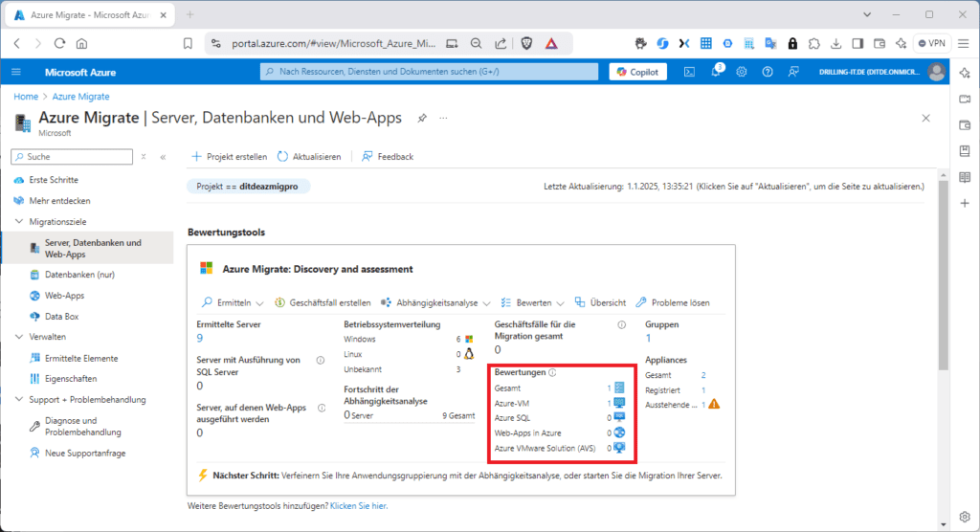Click info icon beside SQL Server label
This screenshot has width=980, height=532.
(x=321, y=360)
